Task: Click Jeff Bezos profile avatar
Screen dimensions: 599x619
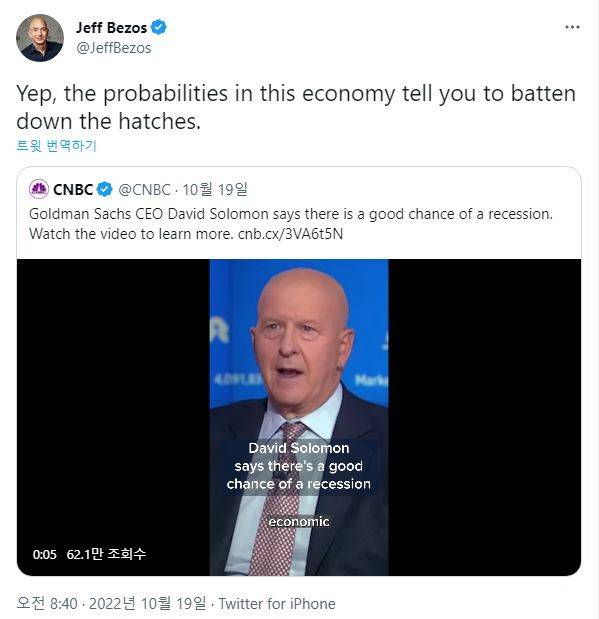Action: [39, 38]
